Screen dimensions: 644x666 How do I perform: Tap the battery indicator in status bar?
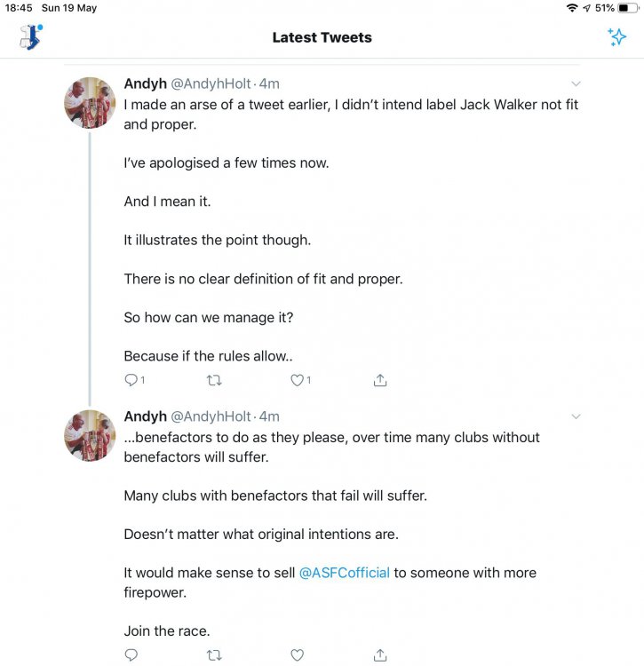(628, 8)
